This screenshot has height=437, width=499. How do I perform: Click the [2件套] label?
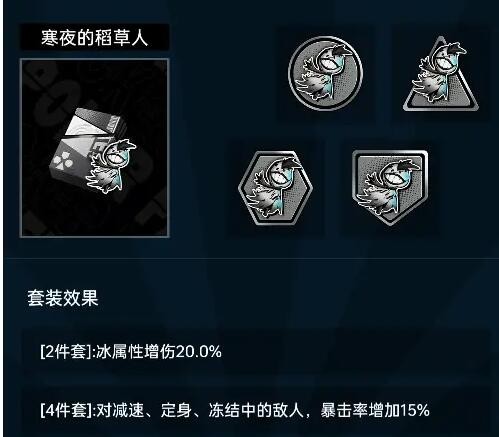[x=66, y=352]
